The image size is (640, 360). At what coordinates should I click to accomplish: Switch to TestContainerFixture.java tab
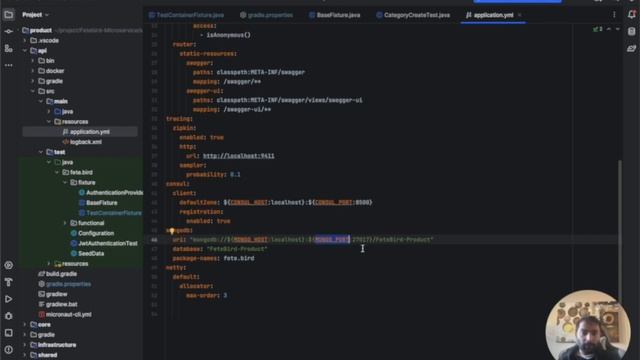[x=187, y=15]
